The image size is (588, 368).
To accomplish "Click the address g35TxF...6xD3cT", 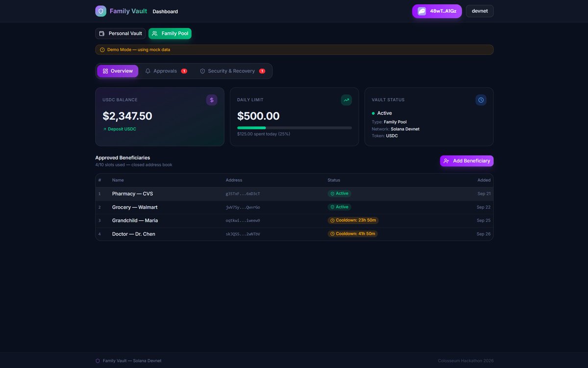I will click(x=243, y=194).
